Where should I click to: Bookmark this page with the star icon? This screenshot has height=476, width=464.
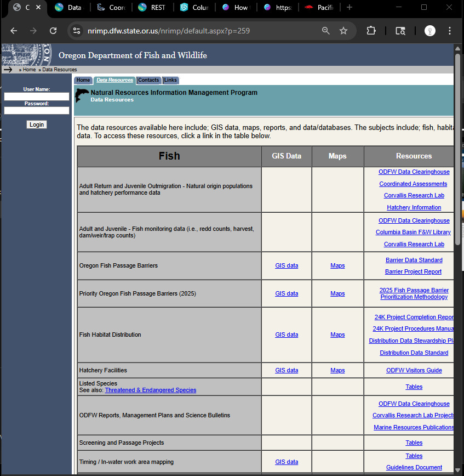point(343,31)
